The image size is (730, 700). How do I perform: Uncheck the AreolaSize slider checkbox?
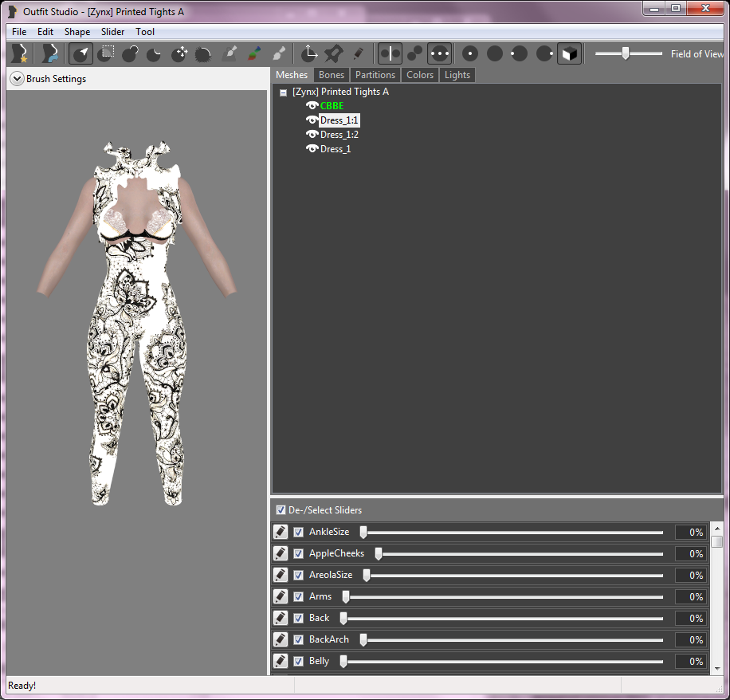point(298,575)
